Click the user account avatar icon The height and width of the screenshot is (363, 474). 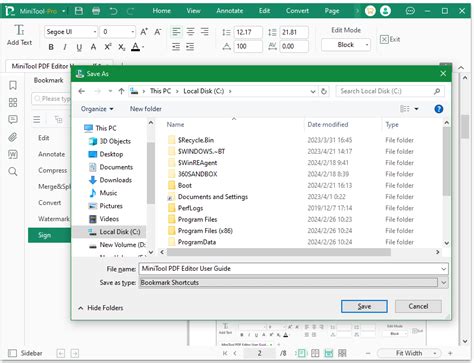[385, 11]
